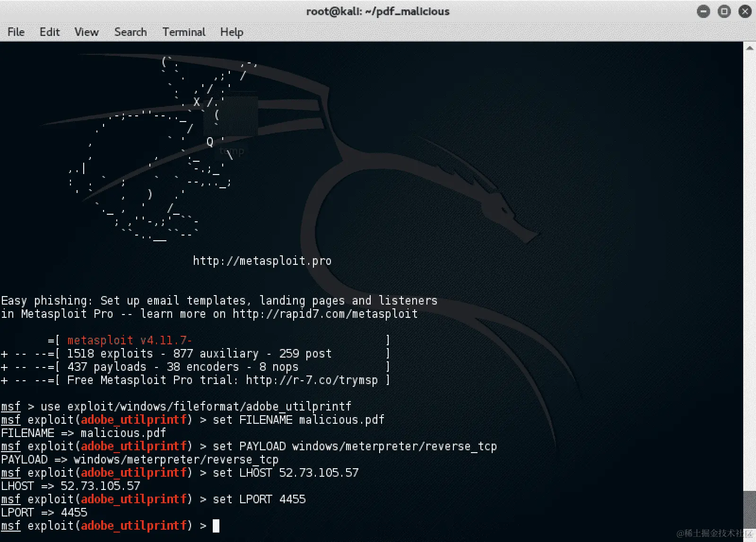The height and width of the screenshot is (542, 756).
Task: Click the window title 'root@kali: ~/pdf_malicious'
Action: 378,11
